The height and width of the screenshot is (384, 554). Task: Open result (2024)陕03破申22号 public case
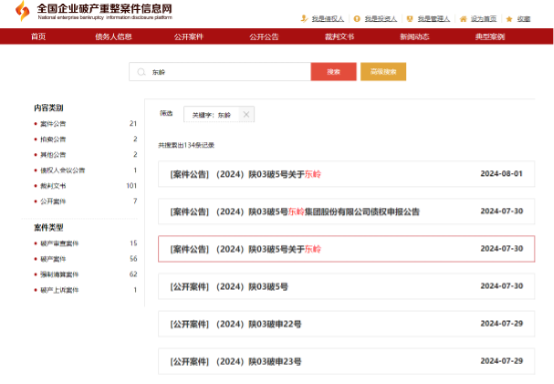[x=346, y=324]
